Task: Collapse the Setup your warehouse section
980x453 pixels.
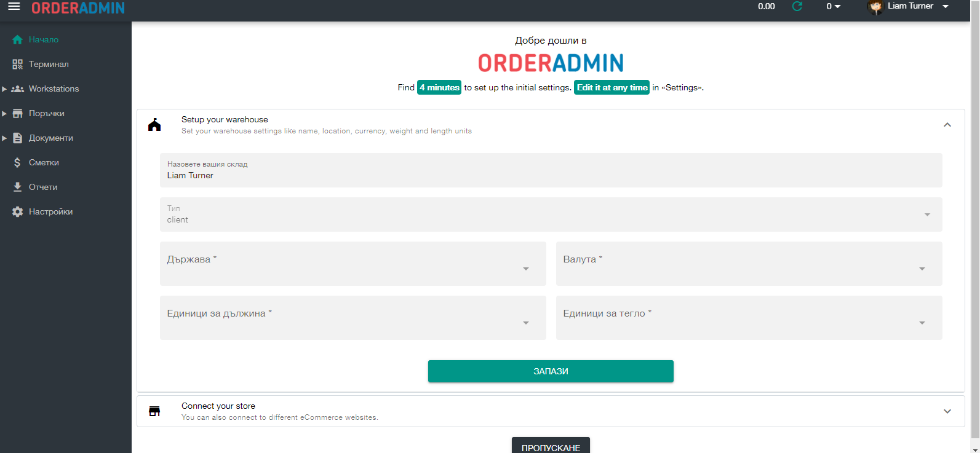Action: [x=947, y=125]
